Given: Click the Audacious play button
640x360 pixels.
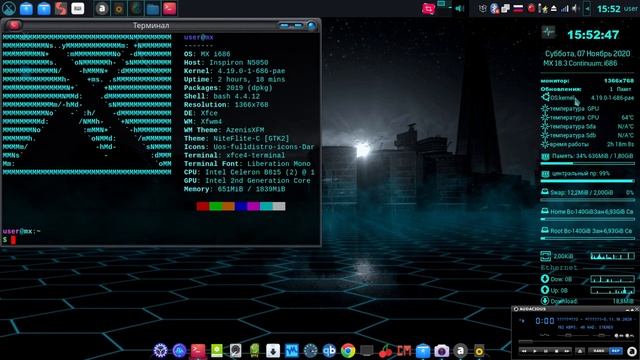Looking at the screenshot, I should [535, 351].
